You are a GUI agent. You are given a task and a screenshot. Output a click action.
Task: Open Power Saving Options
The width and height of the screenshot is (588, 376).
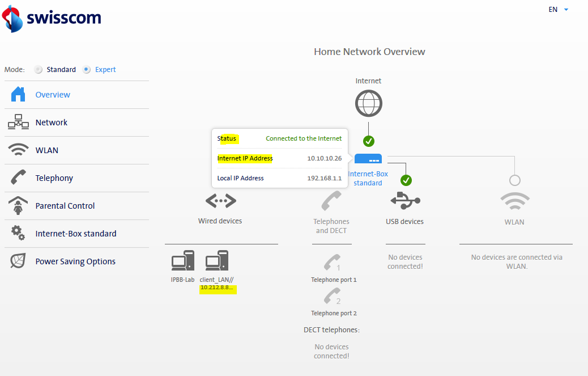pyautogui.click(x=75, y=261)
